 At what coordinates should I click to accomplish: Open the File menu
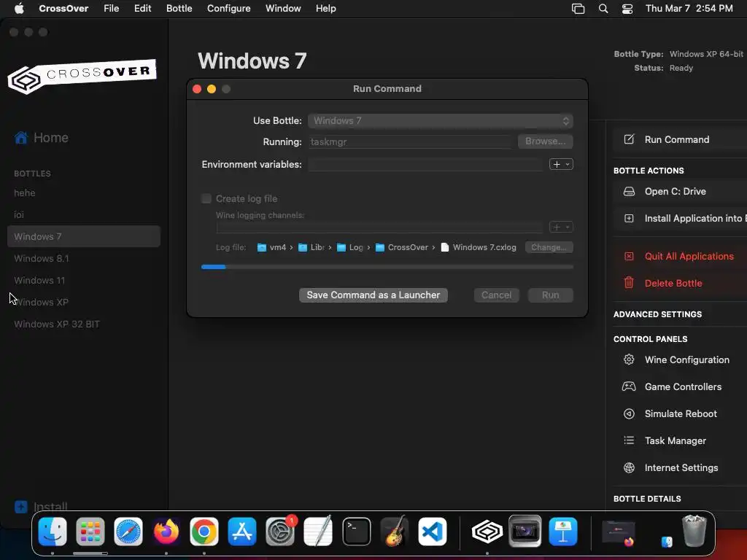tap(112, 9)
